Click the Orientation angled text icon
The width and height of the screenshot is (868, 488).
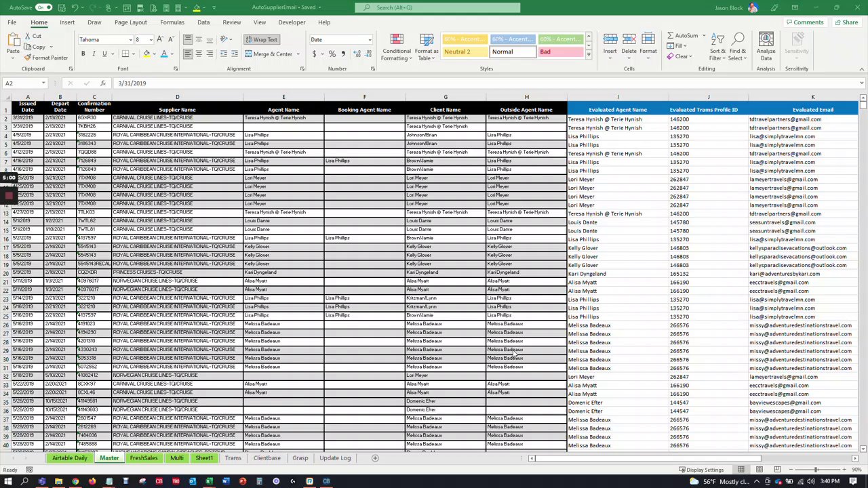click(x=224, y=39)
